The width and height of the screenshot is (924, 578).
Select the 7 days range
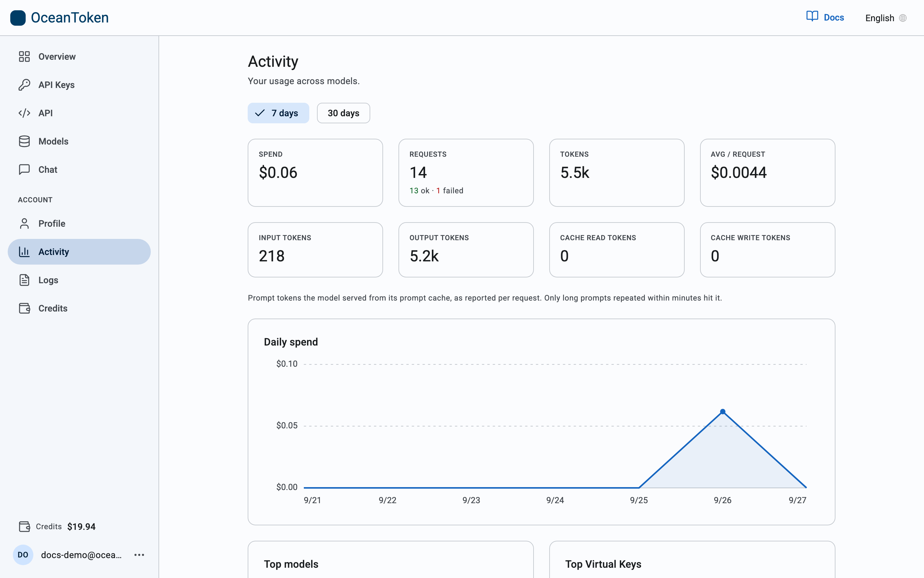coord(278,113)
